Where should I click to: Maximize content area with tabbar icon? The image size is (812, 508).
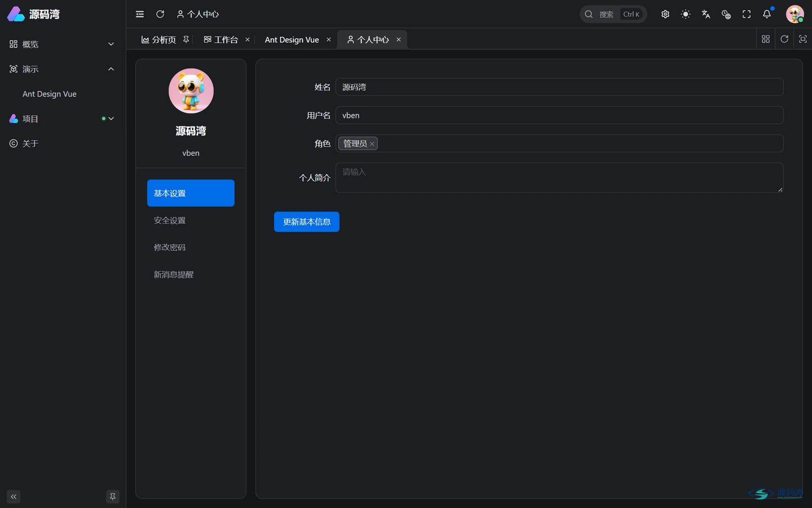803,39
